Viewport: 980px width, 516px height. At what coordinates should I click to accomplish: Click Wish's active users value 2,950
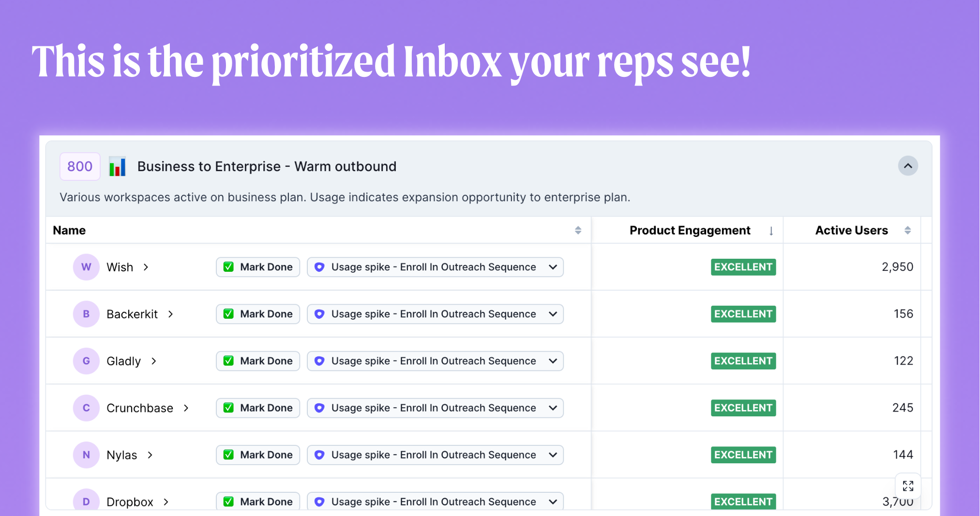(x=897, y=267)
